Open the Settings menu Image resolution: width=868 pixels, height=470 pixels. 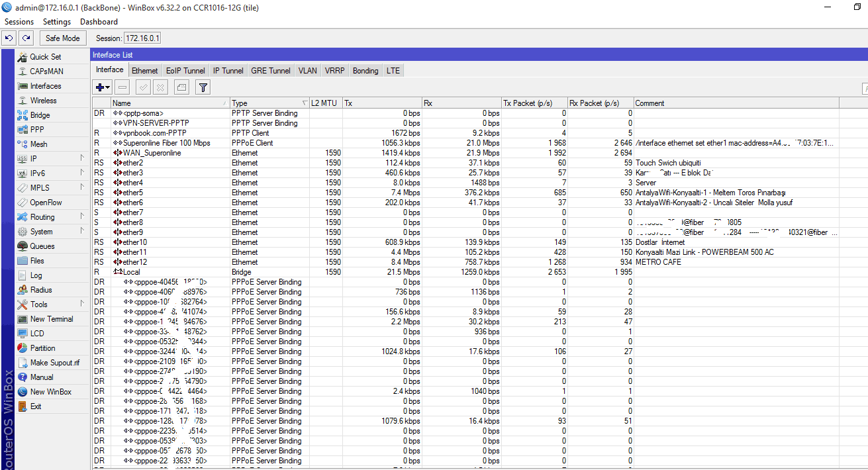click(57, 22)
